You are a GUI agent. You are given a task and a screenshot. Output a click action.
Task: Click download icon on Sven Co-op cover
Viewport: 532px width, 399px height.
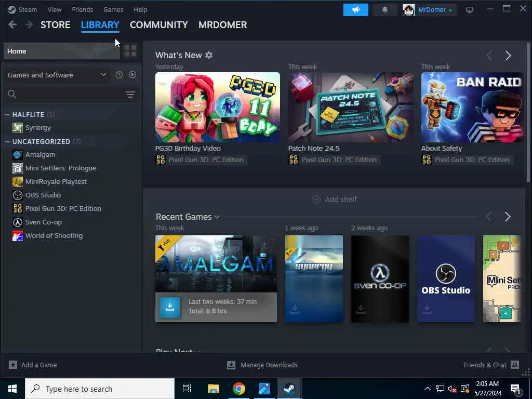pos(361,309)
